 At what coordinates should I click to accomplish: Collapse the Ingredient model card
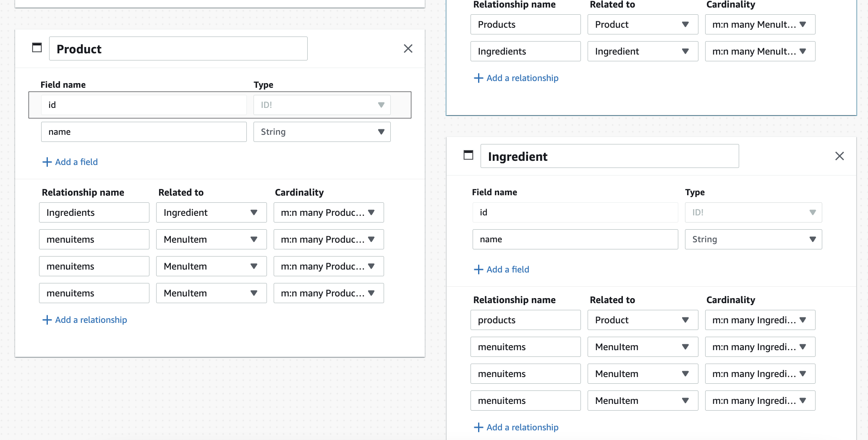point(468,155)
